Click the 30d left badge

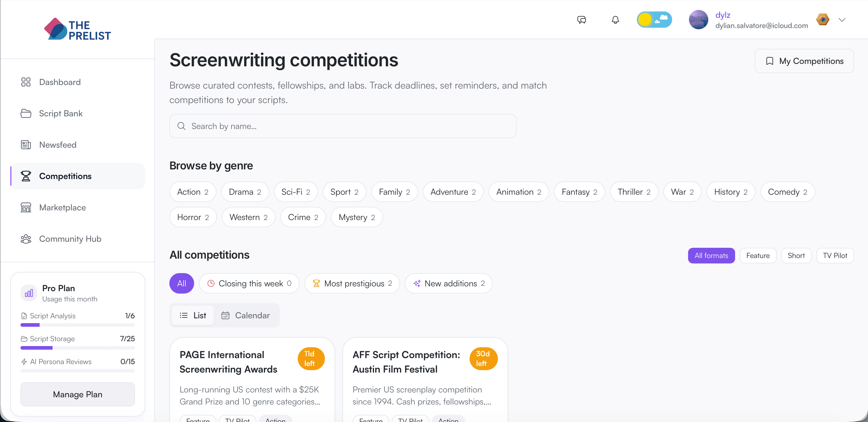point(483,358)
